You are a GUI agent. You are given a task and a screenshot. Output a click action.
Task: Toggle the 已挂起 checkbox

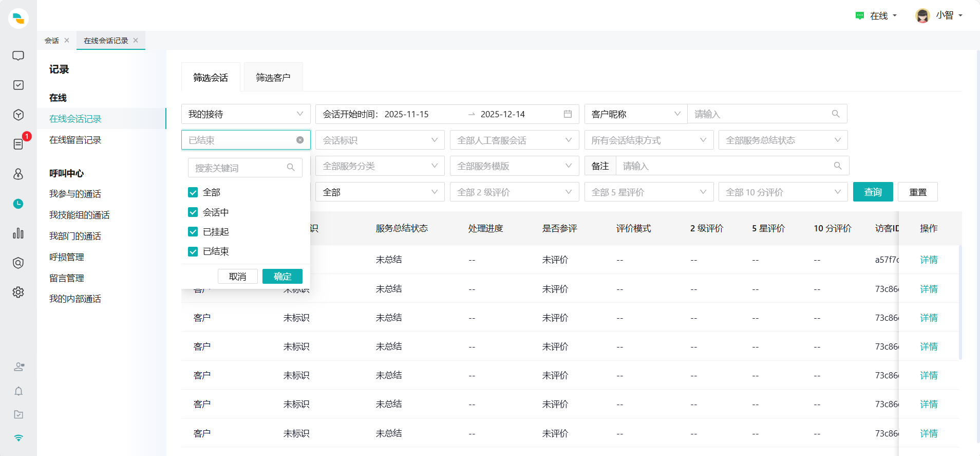pos(193,232)
